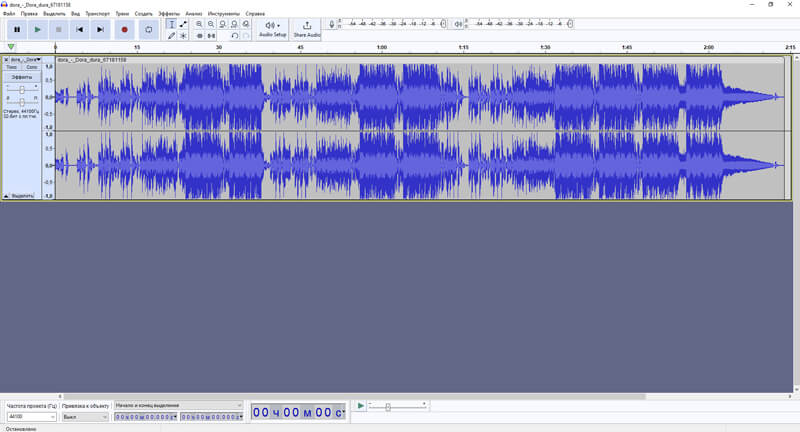Open the Транспорт menu

tap(97, 14)
